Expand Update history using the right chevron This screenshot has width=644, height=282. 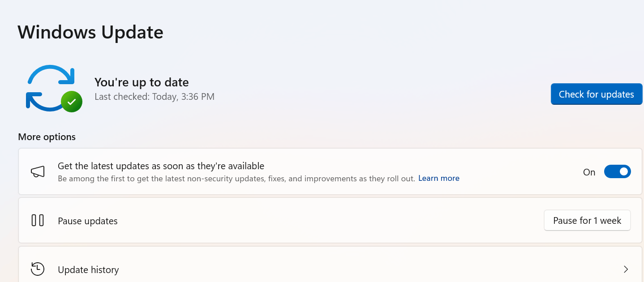(x=626, y=269)
